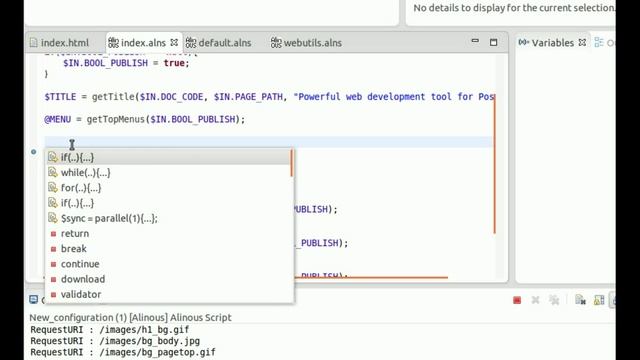Image resolution: width=640 pixels, height=360 pixels.
Task: Remove all terminated launches double-X icon
Action: (x=554, y=300)
